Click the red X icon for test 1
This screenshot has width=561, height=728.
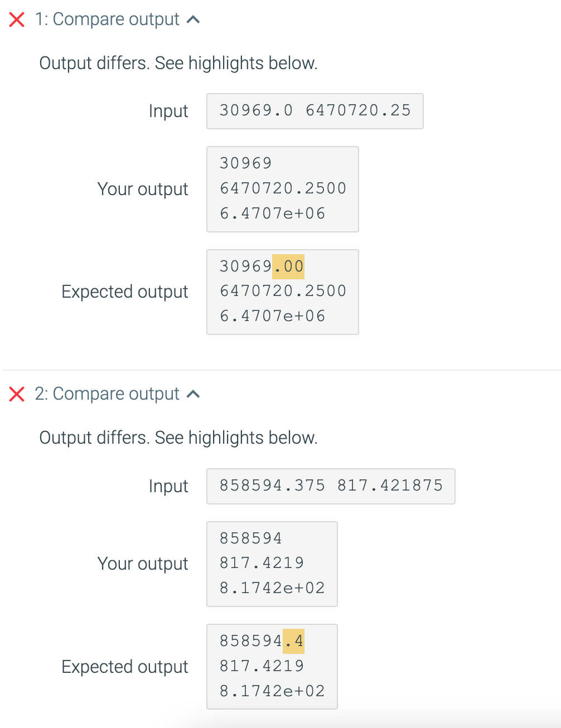[x=17, y=19]
